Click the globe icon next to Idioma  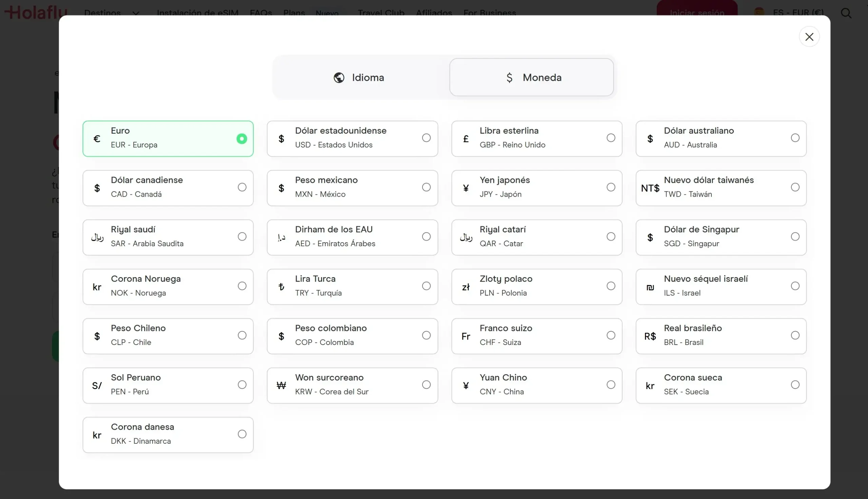[339, 77]
